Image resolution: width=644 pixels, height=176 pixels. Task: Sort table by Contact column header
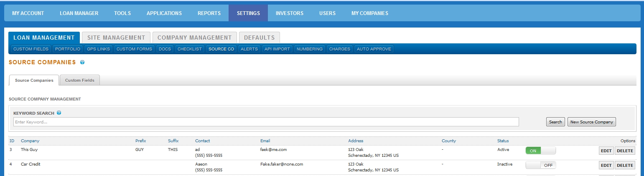[x=203, y=141]
